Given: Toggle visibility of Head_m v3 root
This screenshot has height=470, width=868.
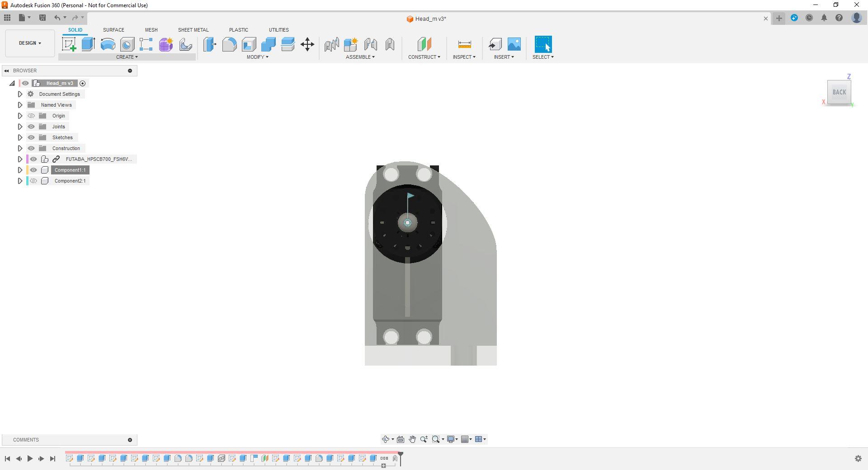Looking at the screenshot, I should coord(25,83).
